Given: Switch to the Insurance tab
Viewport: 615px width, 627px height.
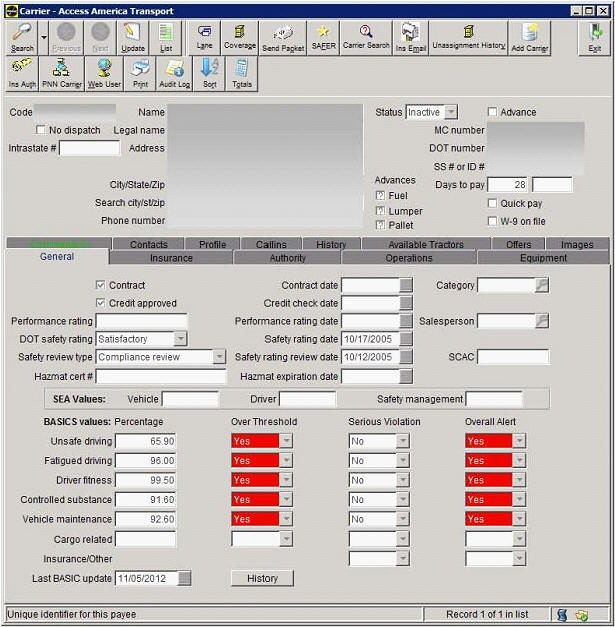Looking at the screenshot, I should (171, 257).
